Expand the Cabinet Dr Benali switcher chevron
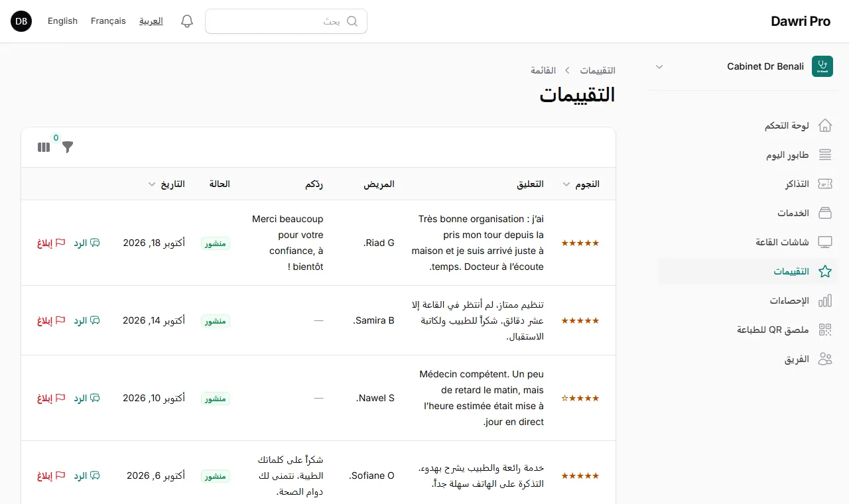Image resolution: width=849 pixels, height=504 pixels. pyautogui.click(x=659, y=66)
